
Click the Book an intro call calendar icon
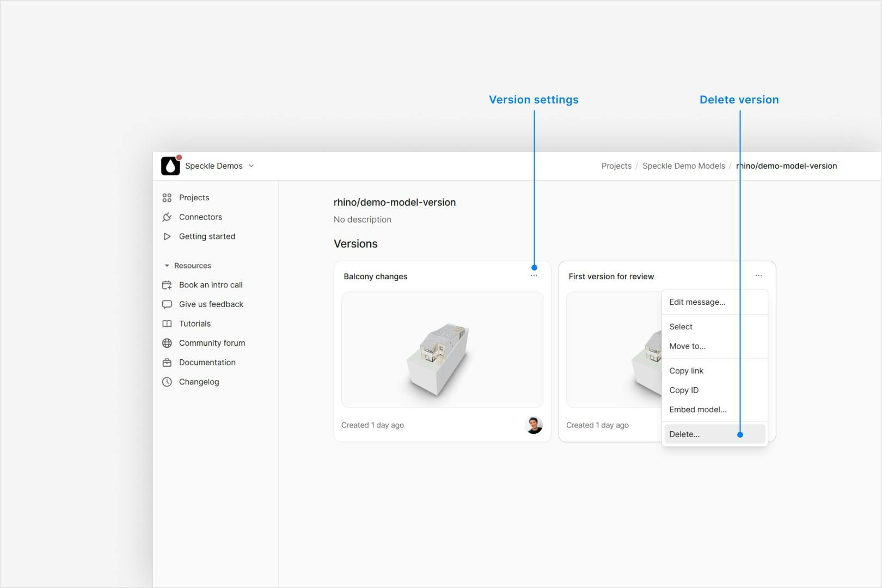[167, 285]
